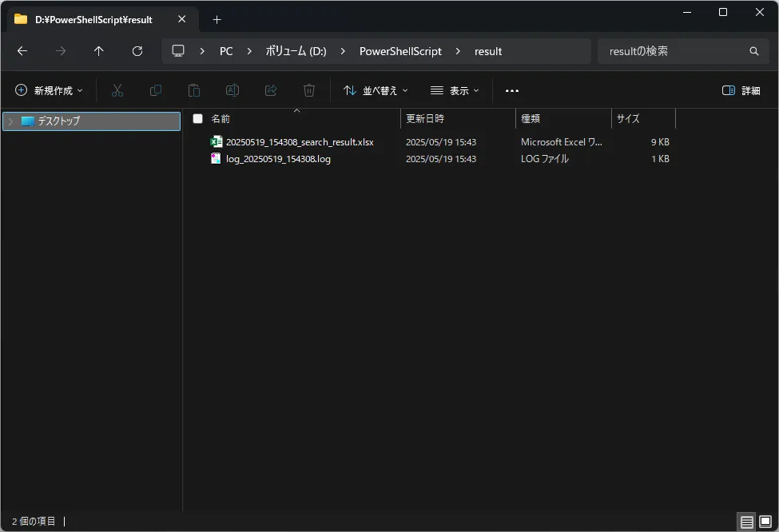The height and width of the screenshot is (532, 779).
Task: Toggle the select-all checkbox in header
Action: click(197, 119)
